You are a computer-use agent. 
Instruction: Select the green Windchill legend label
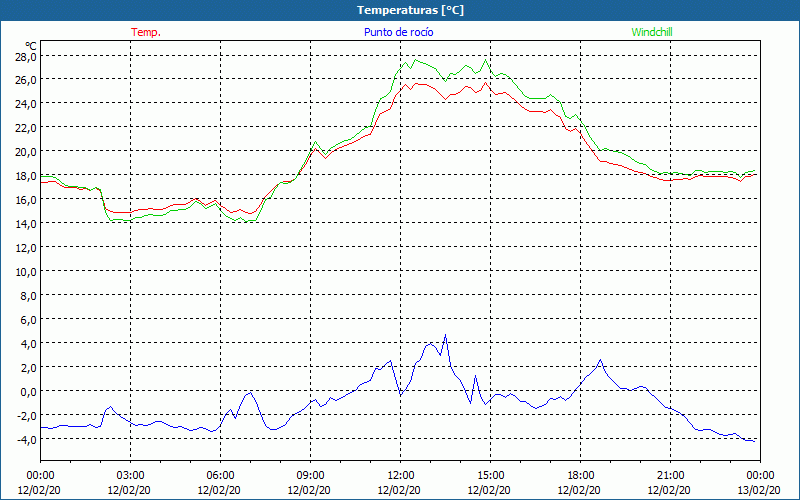click(x=652, y=32)
